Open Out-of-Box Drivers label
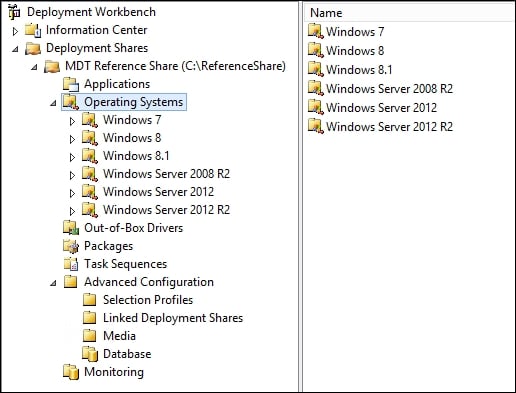Screen dimensions: 516x393 click(x=133, y=228)
